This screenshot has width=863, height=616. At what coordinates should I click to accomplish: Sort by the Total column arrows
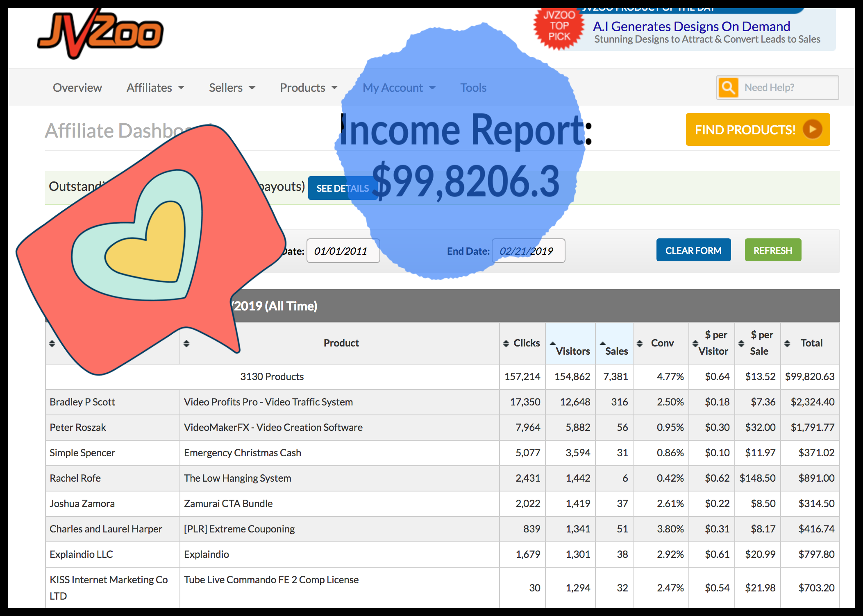click(x=787, y=343)
